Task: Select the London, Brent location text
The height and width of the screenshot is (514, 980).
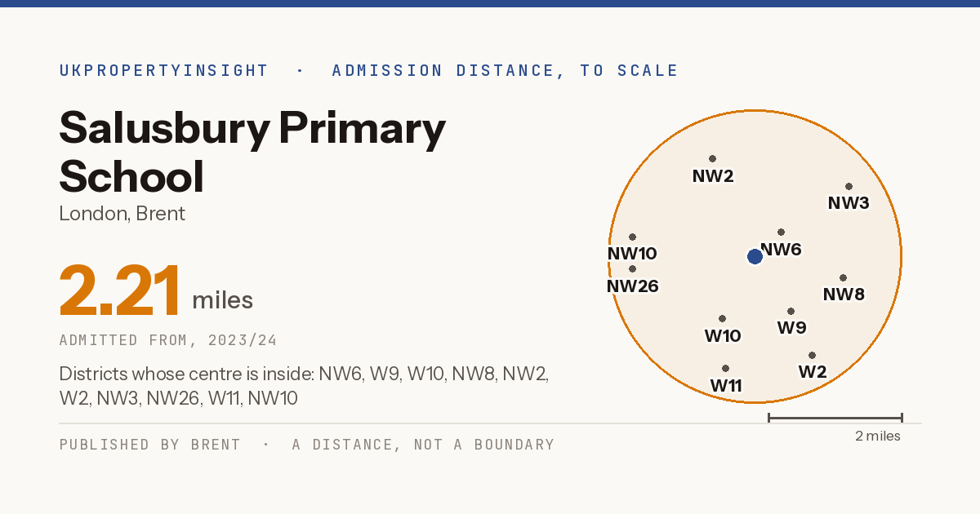Action: 122,214
